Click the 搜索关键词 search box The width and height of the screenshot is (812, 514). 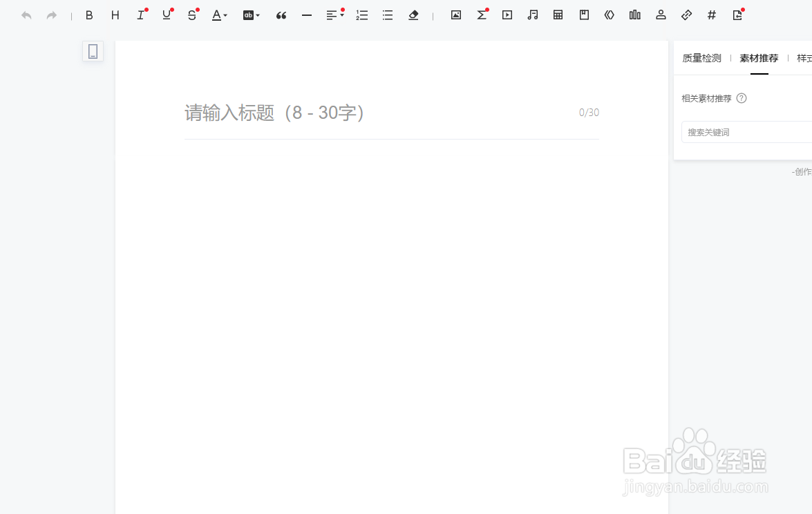click(746, 132)
